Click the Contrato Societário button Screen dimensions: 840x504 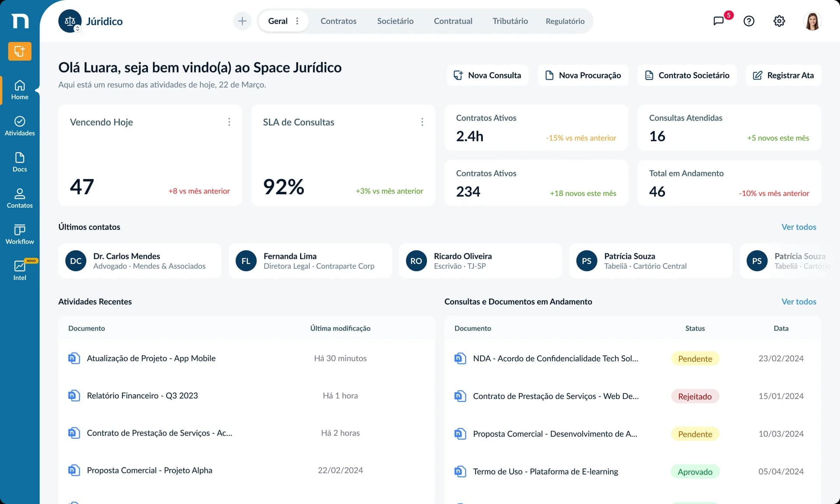687,75
